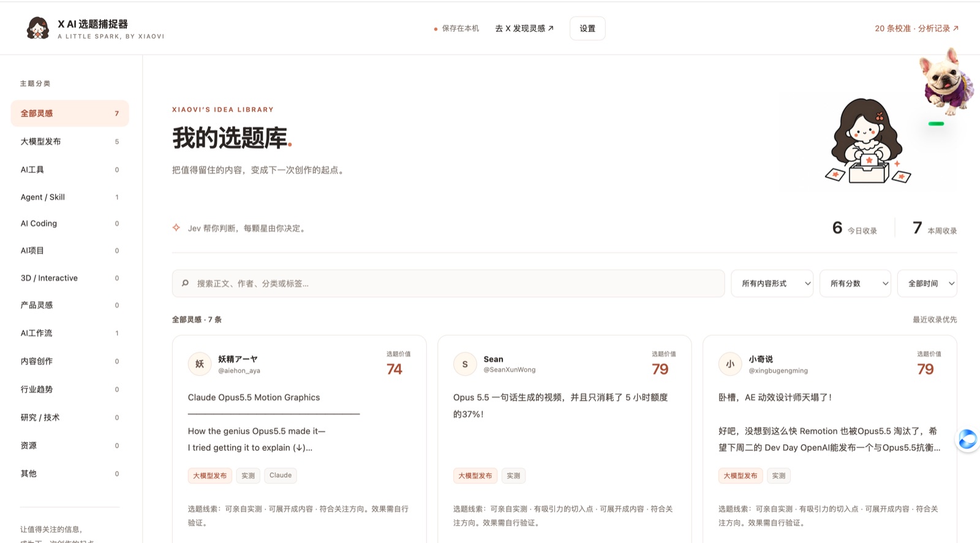Select 内容创作 category in sidebar
The image size is (980, 543).
[70, 362]
